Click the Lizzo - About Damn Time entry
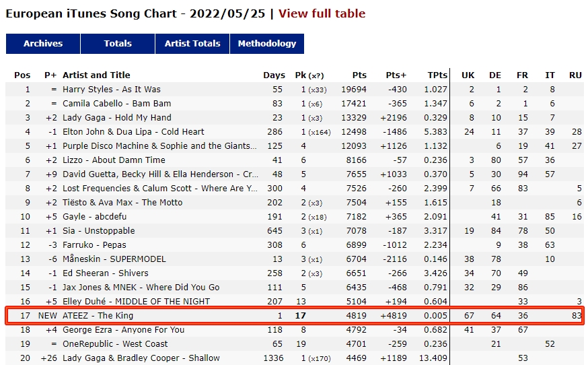The width and height of the screenshot is (588, 365). (x=114, y=160)
